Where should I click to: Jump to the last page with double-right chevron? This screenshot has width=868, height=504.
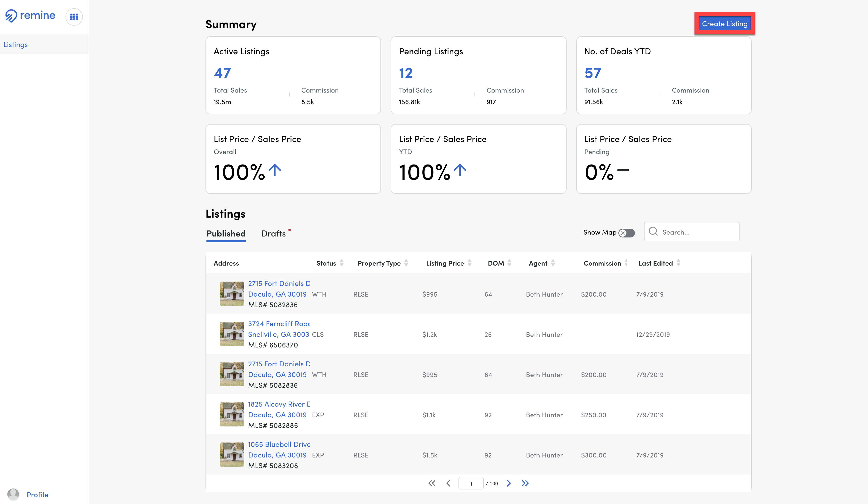526,483
